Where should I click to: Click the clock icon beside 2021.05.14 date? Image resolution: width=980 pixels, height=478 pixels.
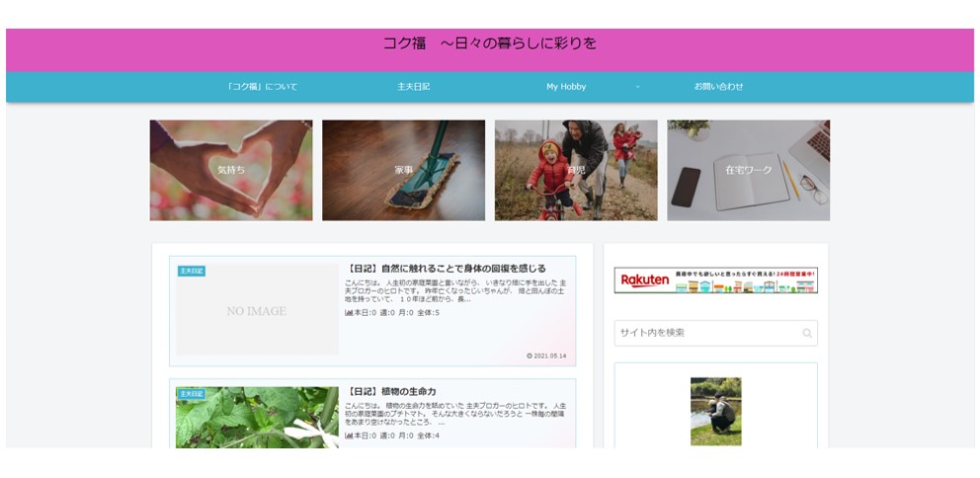point(530,356)
